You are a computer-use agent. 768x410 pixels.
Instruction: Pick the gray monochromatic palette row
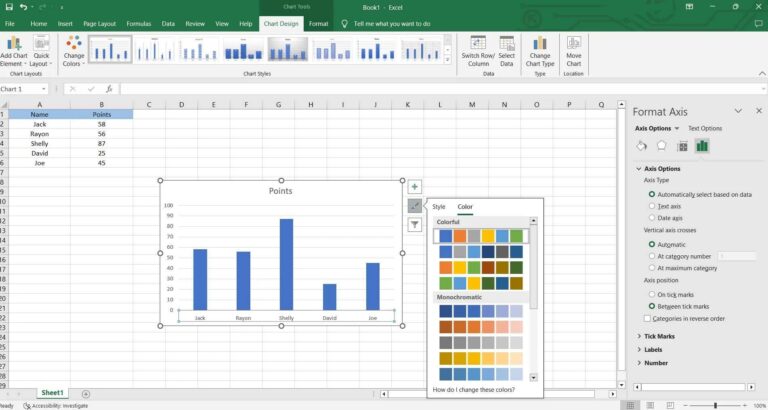(481, 342)
